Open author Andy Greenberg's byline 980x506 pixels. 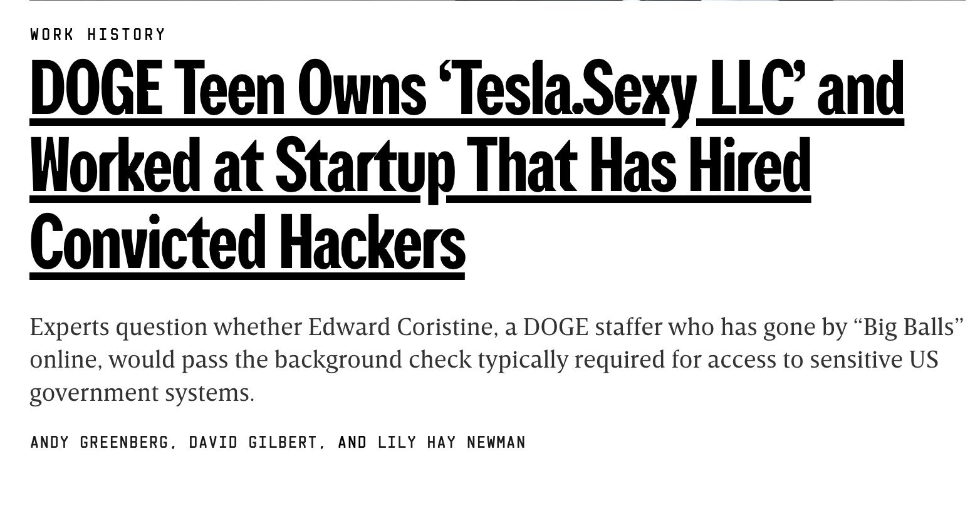[99, 443]
